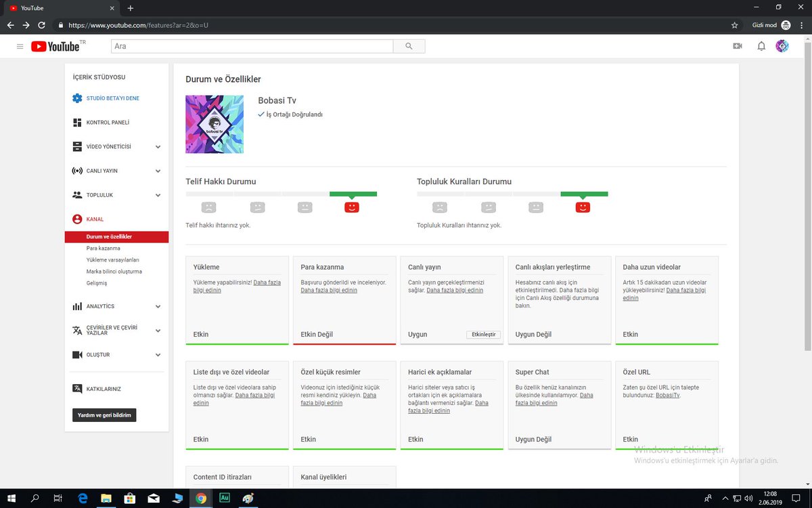This screenshot has width=812, height=508.
Task: Click the Analytics bar chart icon
Action: (x=77, y=306)
